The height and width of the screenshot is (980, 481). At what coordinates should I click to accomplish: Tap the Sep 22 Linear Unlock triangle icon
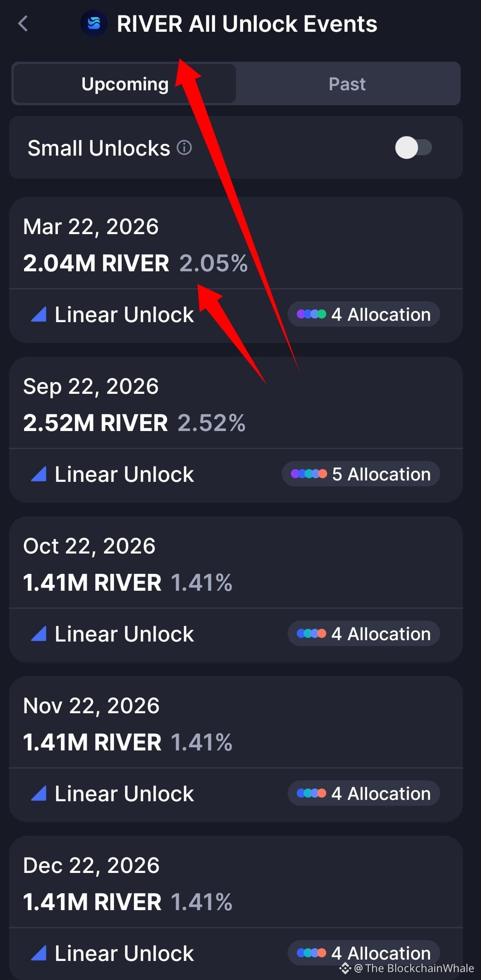pyautogui.click(x=39, y=474)
